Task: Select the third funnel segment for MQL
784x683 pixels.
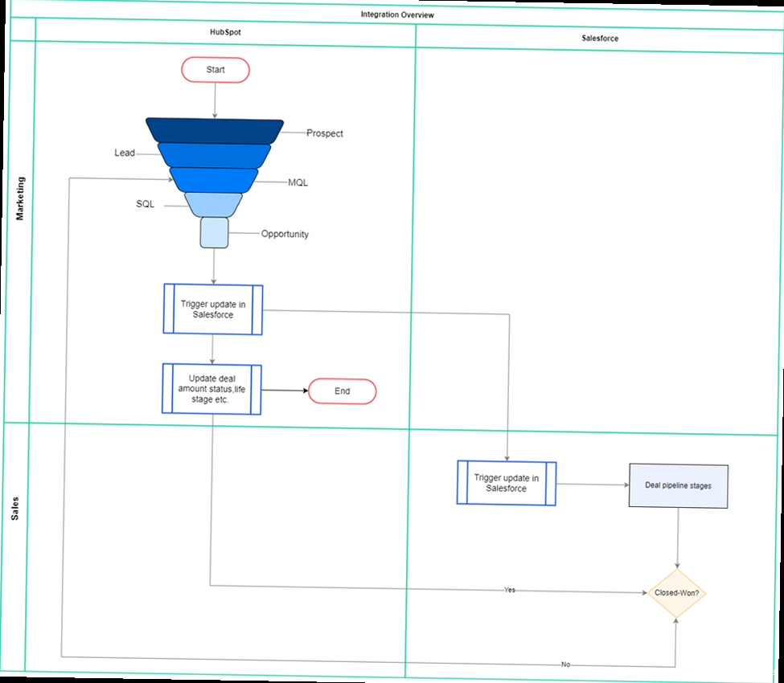Action: (214, 179)
